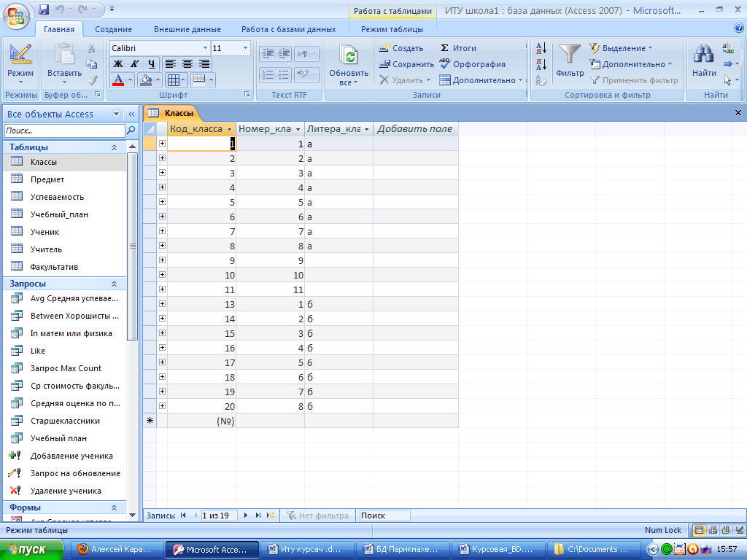
Task: Open Выделение filter dropdown
Action: (621, 48)
